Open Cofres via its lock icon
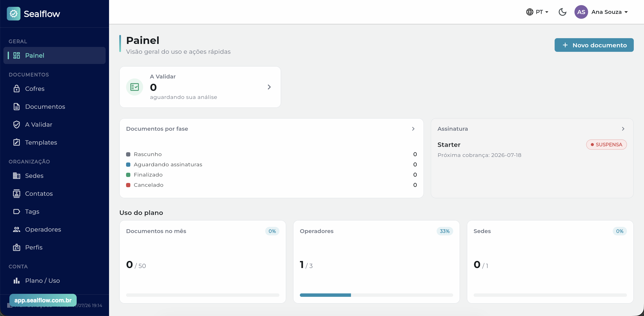644x316 pixels. tap(16, 89)
